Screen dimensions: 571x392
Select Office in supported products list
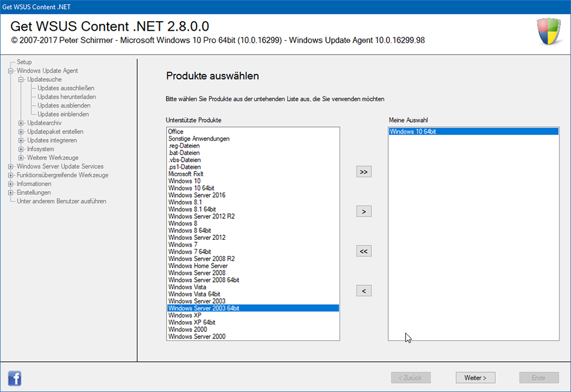(x=253, y=132)
